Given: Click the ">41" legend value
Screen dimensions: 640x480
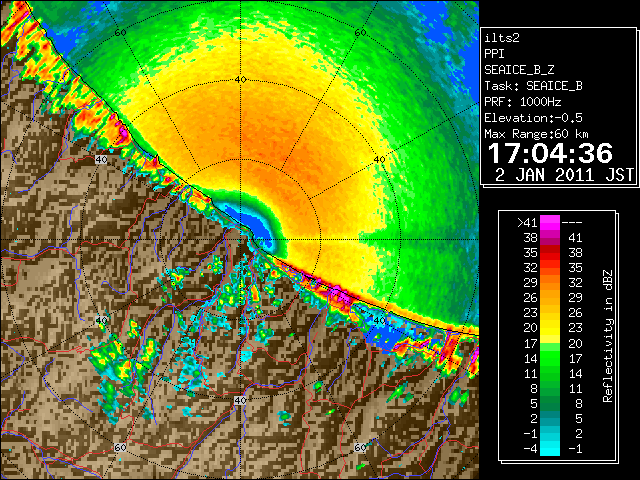Looking at the screenshot, I should [x=527, y=223].
